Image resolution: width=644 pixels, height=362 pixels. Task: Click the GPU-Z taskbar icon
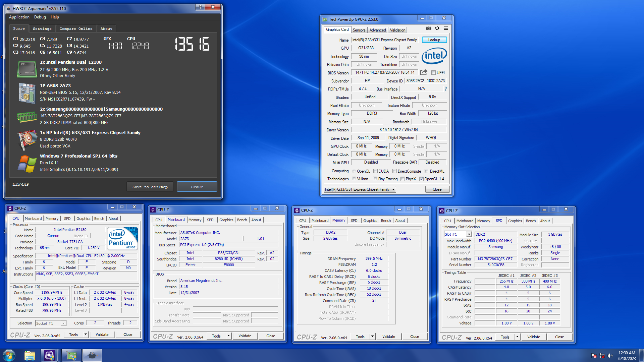(x=71, y=355)
